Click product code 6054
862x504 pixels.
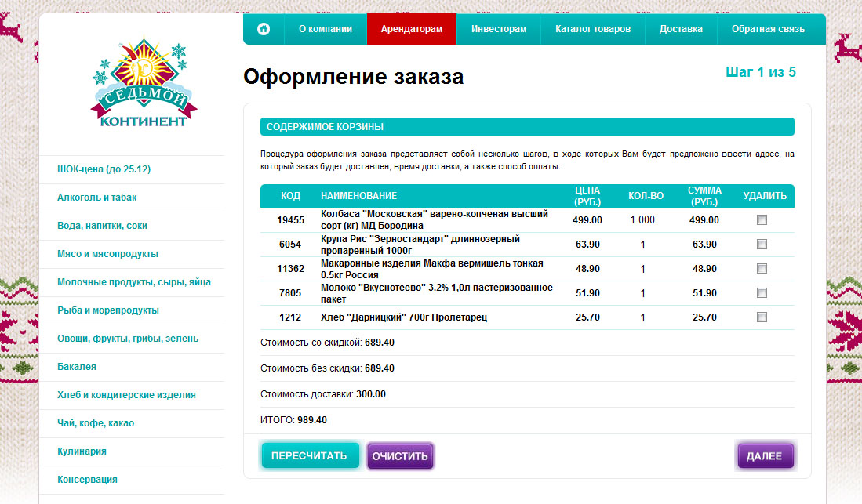(x=290, y=244)
